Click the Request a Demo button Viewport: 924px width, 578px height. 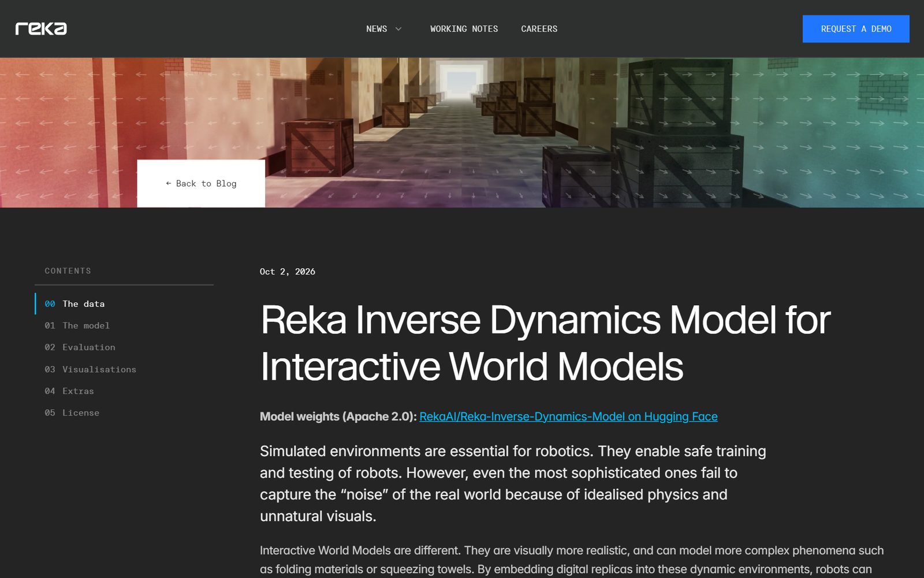pos(856,29)
